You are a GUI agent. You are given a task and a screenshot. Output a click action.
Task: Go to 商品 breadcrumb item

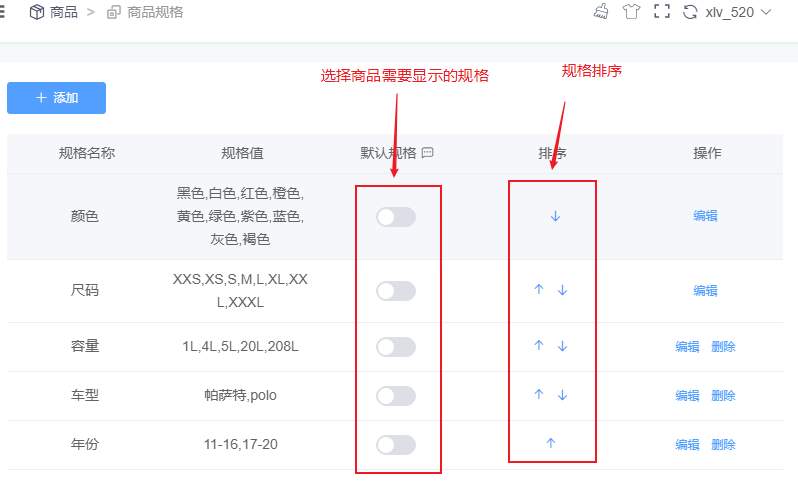click(53, 12)
